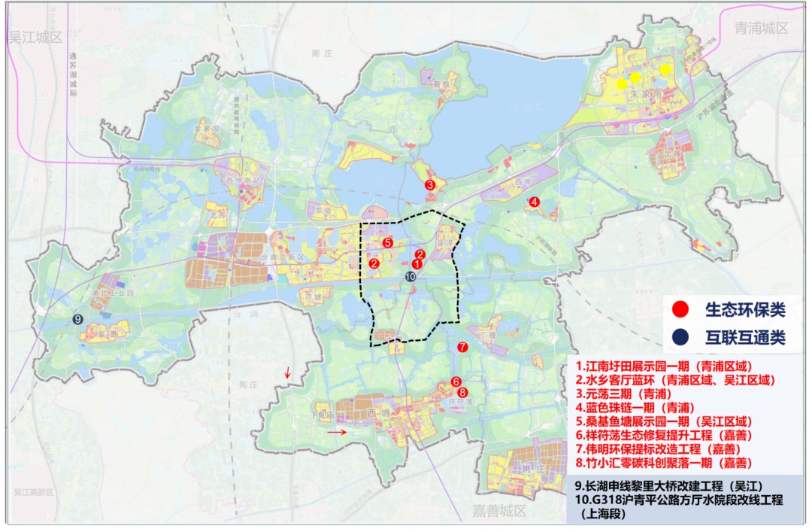The width and height of the screenshot is (812, 532).
Task: Click red marker number 1 on map
Action: 417,264
